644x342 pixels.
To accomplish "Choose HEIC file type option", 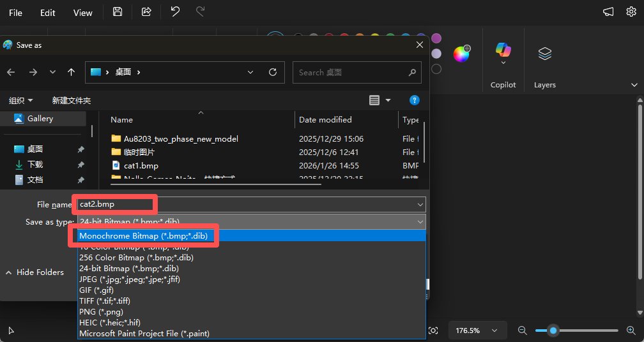I will tap(252, 323).
